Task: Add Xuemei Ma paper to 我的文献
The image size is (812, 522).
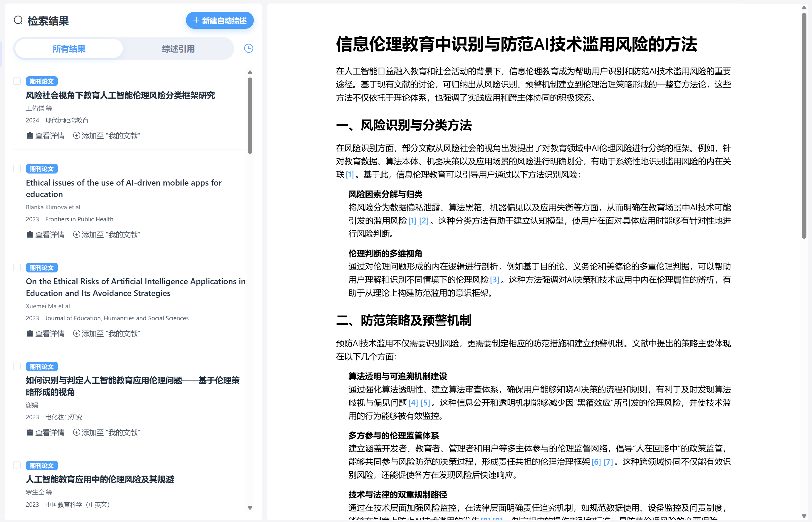Action: [x=107, y=334]
